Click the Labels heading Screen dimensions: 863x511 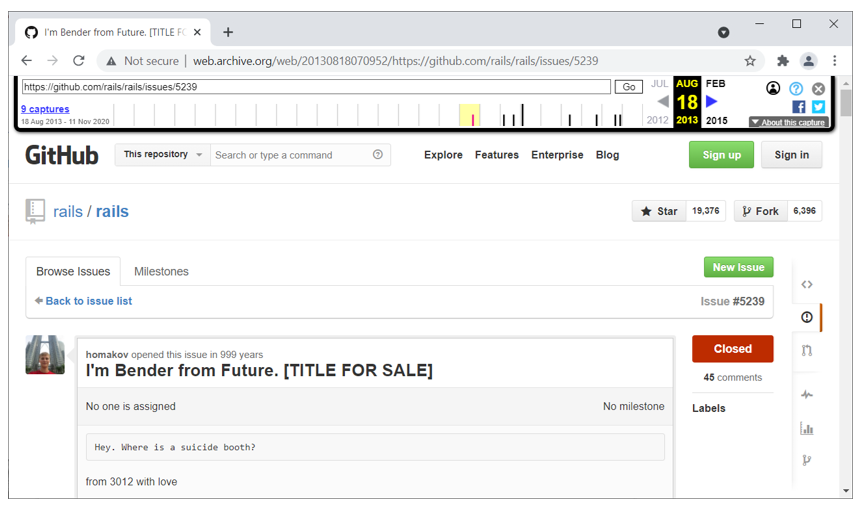[x=708, y=408]
